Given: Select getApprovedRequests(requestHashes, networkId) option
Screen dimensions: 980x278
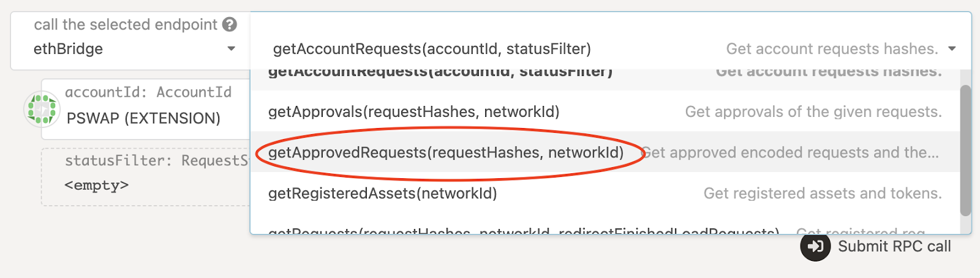Looking at the screenshot, I should click(x=605, y=152).
